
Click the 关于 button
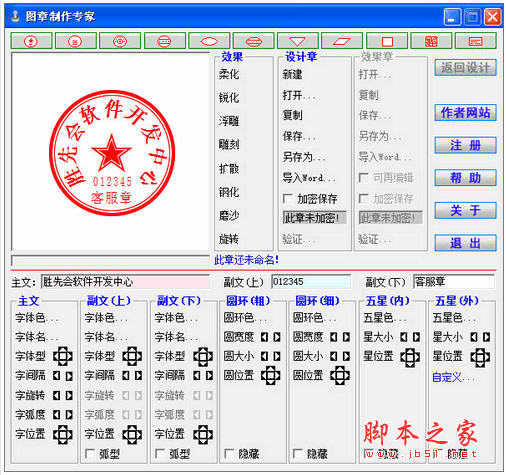[x=465, y=210]
